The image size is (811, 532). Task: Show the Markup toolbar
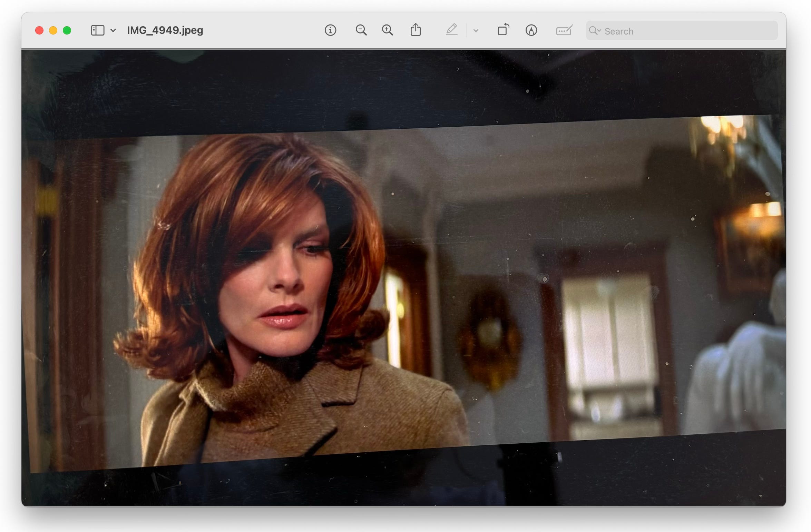click(531, 30)
